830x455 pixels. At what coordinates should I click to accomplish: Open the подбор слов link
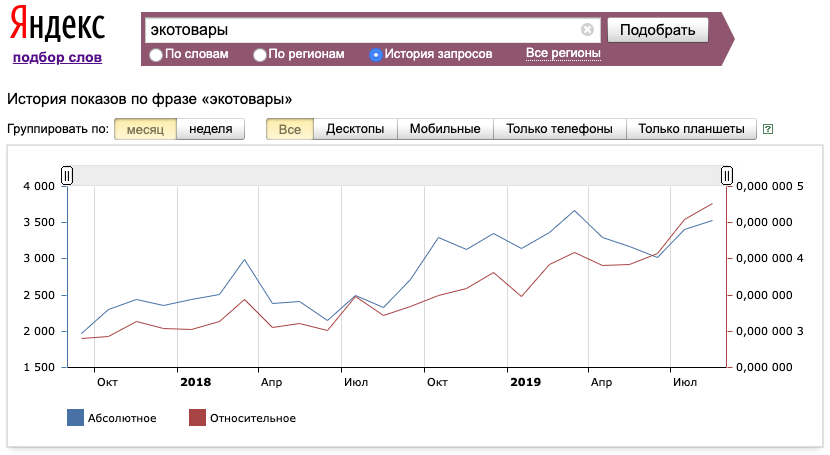pos(57,57)
